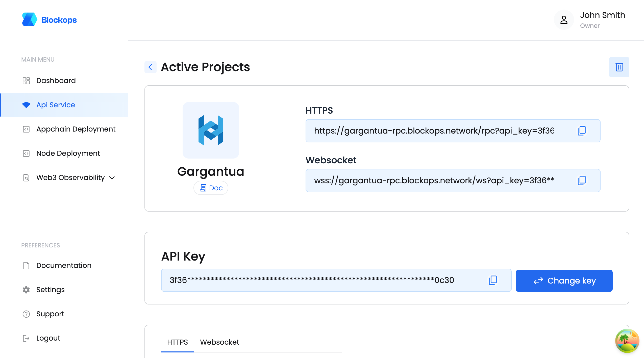Click the Blockops logo
644x358 pixels.
(49, 20)
